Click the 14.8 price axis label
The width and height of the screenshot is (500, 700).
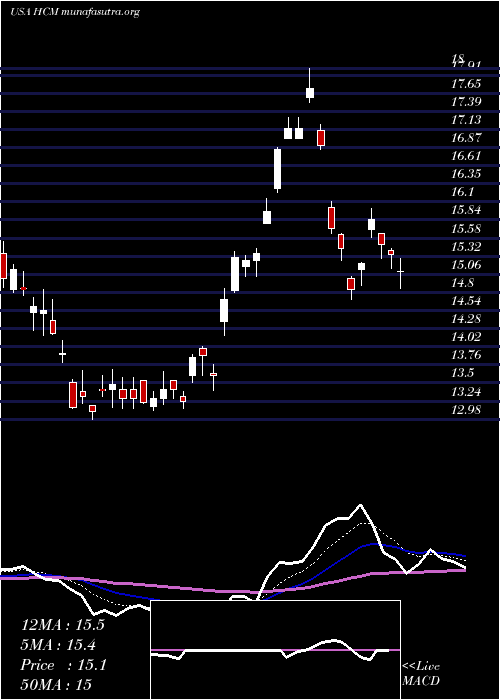[x=462, y=283]
